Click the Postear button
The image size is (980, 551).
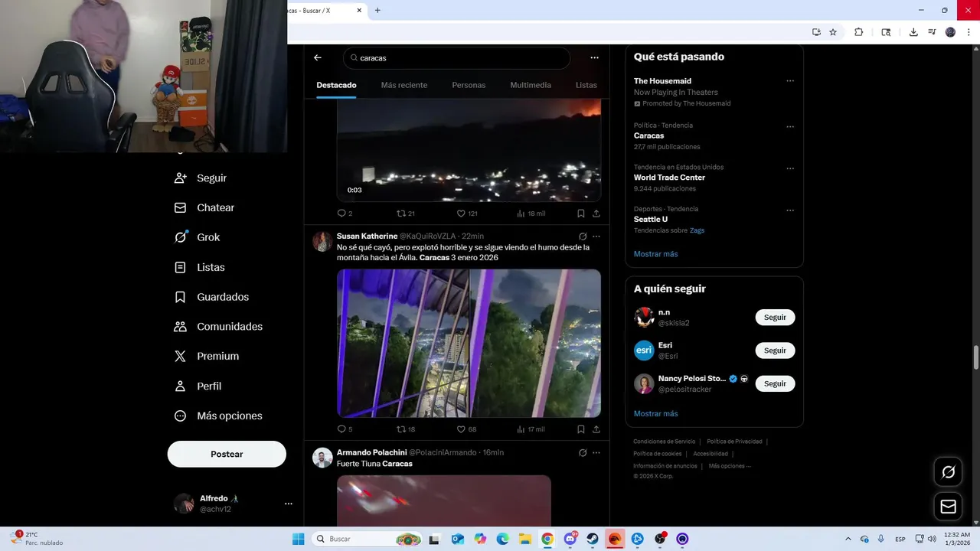click(x=227, y=454)
